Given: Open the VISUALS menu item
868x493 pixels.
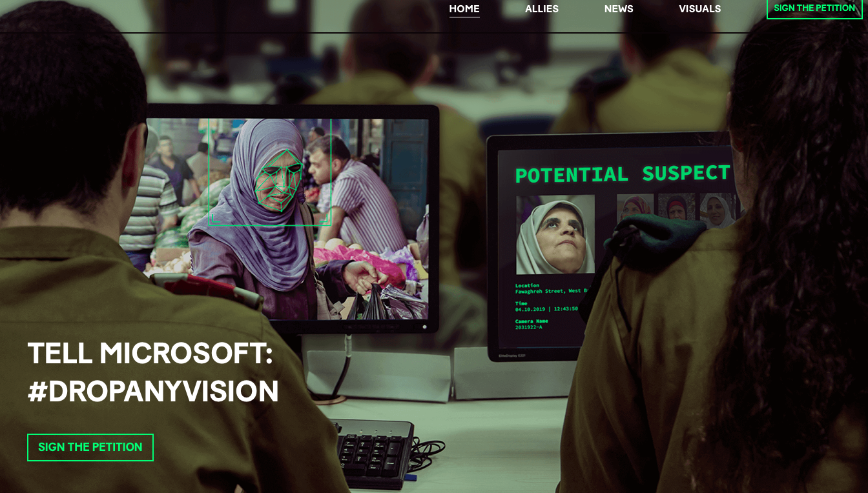Looking at the screenshot, I should click(699, 9).
